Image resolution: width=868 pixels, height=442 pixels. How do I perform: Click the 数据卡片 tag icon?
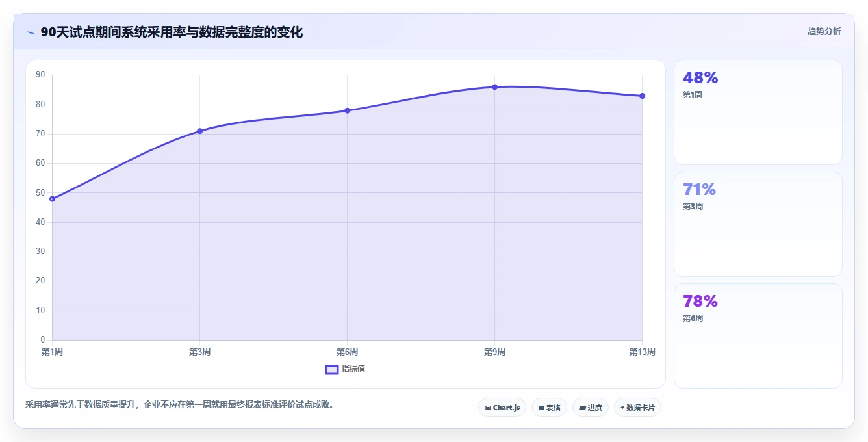[622, 408]
